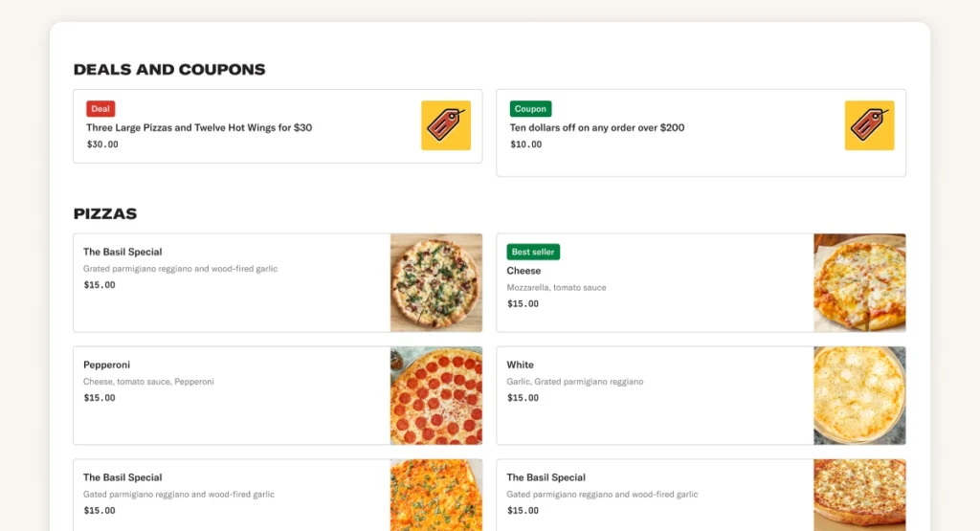Viewport: 980px width, 531px height.
Task: Open the Pepperoni pizza photo
Action: (436, 396)
